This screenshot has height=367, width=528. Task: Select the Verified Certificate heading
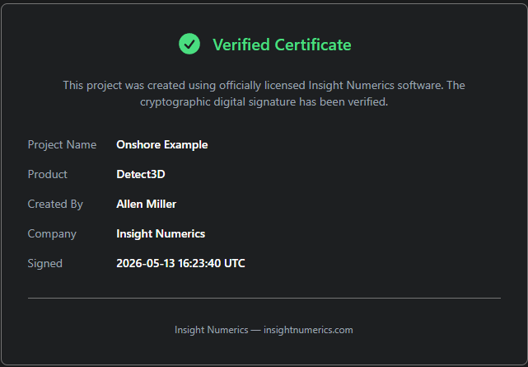tap(282, 44)
